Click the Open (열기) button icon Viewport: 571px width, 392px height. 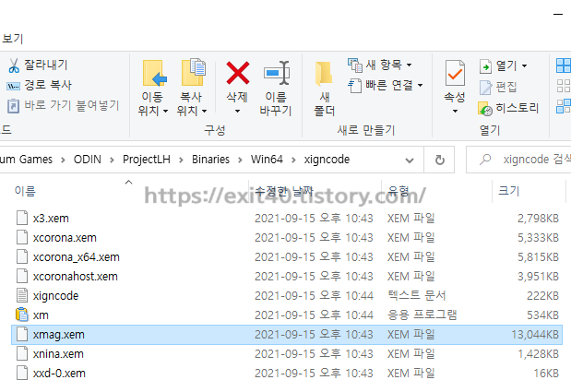point(485,66)
